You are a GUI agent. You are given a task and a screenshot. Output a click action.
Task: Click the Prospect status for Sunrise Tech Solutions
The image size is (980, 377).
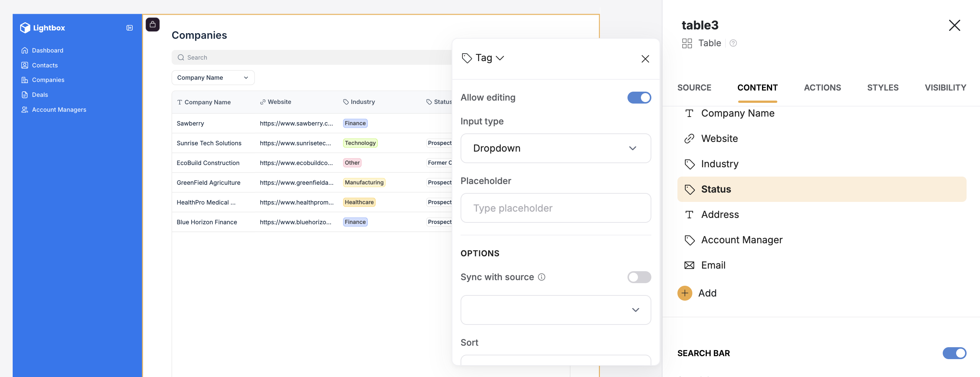tap(439, 143)
